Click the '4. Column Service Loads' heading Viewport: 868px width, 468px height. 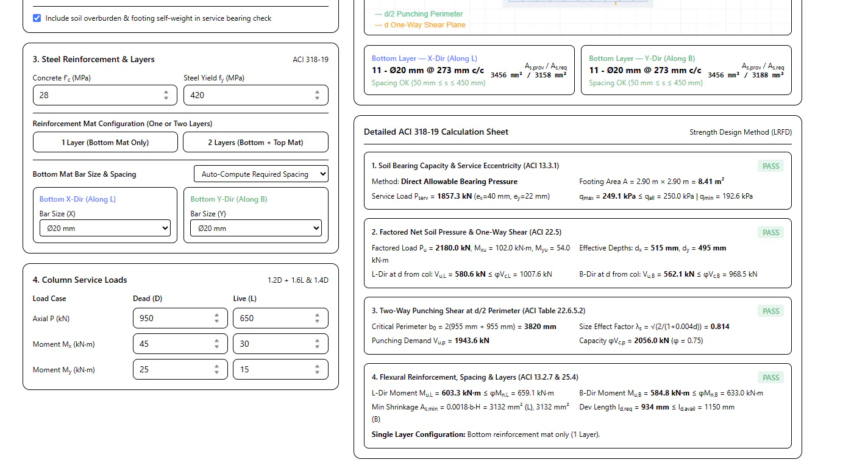point(80,280)
